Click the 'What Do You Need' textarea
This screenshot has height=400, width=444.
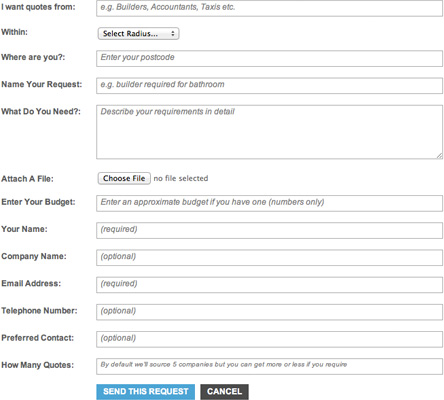click(269, 132)
